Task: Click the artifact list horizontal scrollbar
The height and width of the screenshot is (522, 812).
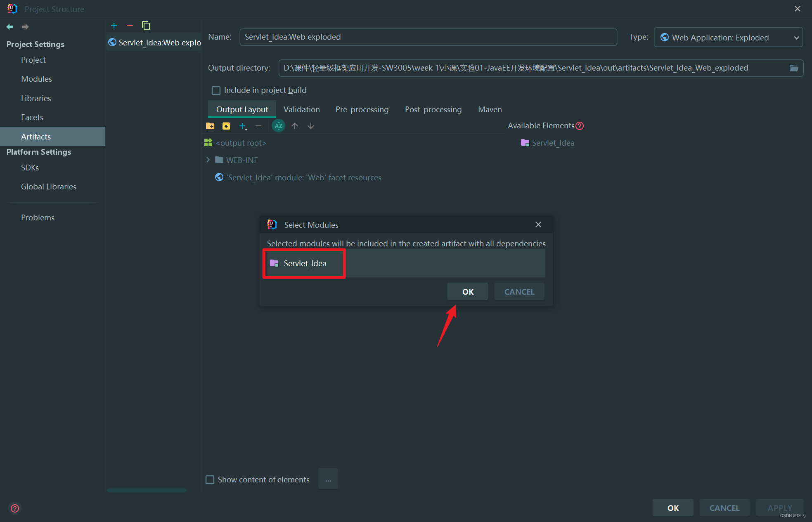Action: [x=147, y=490]
